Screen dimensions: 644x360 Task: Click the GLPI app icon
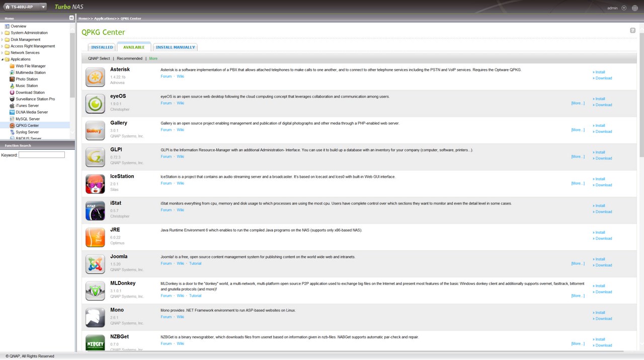tap(95, 157)
